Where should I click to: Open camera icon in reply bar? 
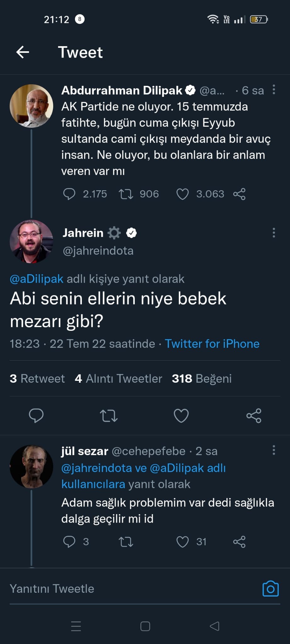click(270, 589)
